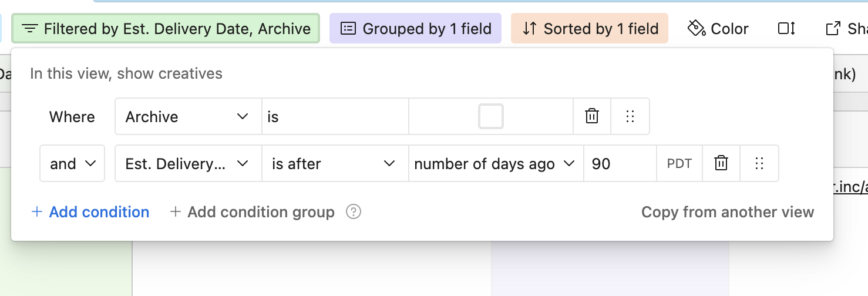The height and width of the screenshot is (296, 868).
Task: Open the Color options
Action: tap(718, 28)
